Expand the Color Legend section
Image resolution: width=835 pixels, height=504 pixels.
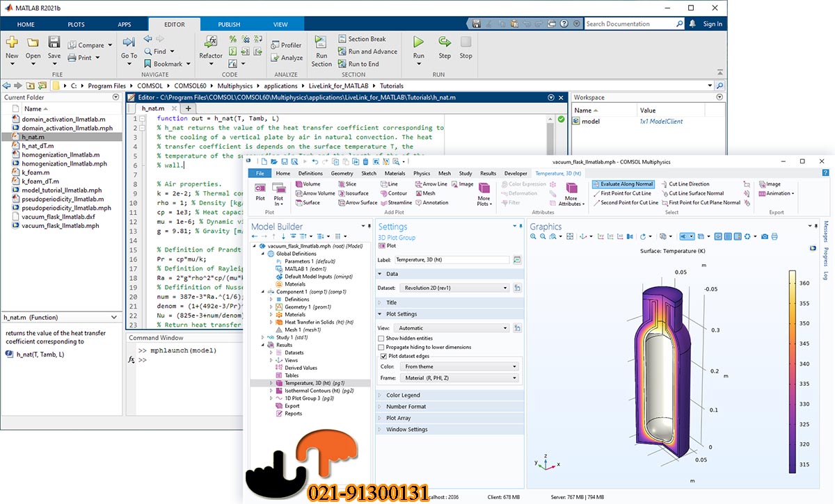click(x=403, y=395)
